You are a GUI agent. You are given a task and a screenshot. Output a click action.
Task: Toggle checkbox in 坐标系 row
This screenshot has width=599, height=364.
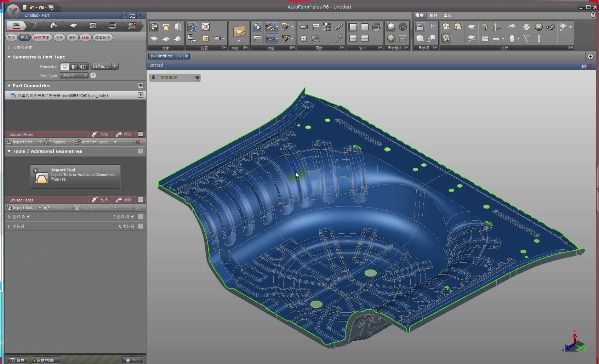point(141,226)
